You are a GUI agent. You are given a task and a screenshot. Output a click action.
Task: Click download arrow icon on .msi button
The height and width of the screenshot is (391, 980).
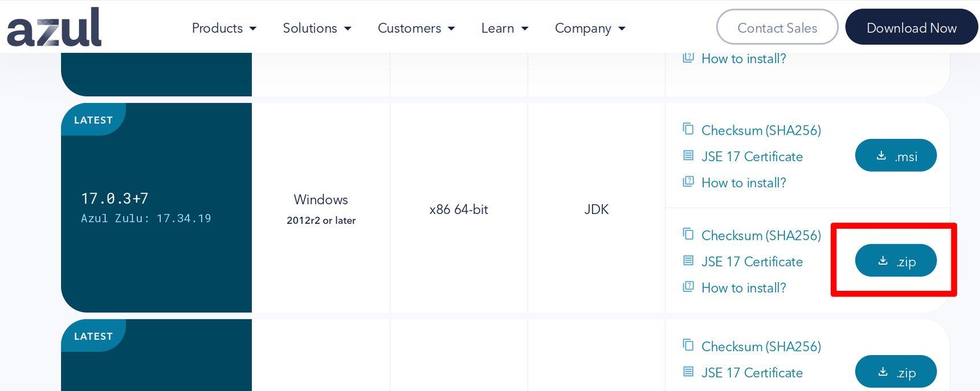(881, 155)
